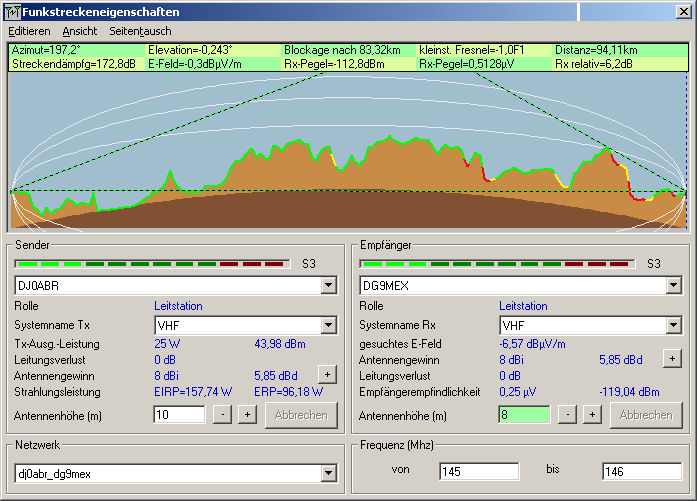
Task: Click the Empfängerempfindlichkeit 0,25 µV value
Action: [x=517, y=392]
